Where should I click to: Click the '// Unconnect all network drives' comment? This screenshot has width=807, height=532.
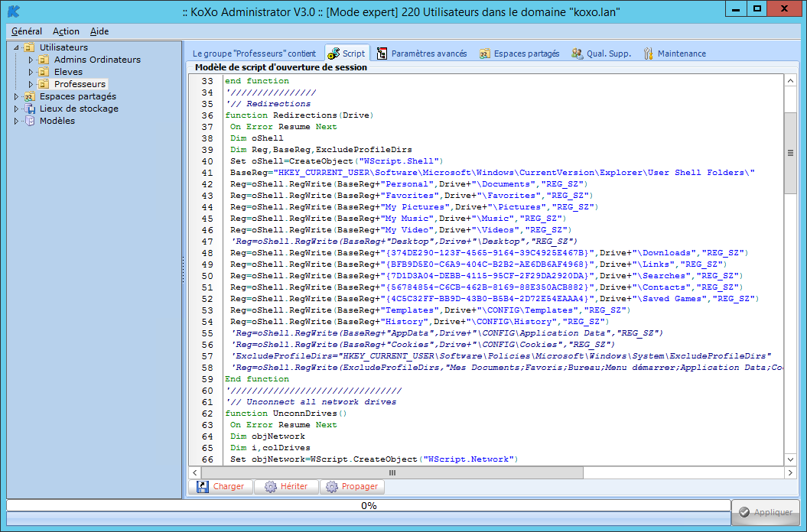(x=311, y=402)
